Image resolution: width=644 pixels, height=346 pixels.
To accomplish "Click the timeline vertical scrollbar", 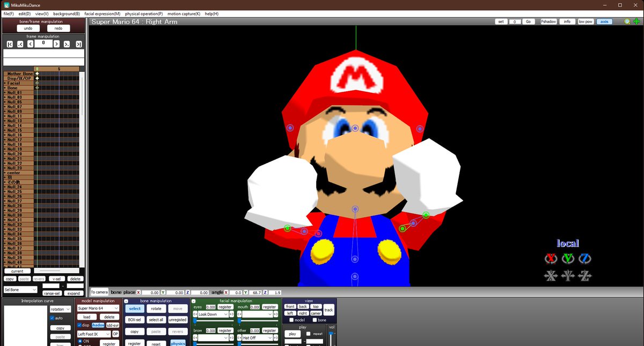I will tap(82, 169).
